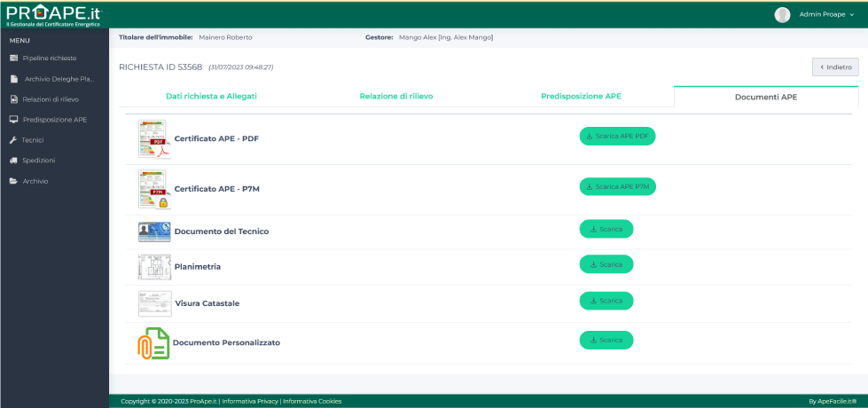Go back with the Indietro button

pyautogui.click(x=835, y=67)
